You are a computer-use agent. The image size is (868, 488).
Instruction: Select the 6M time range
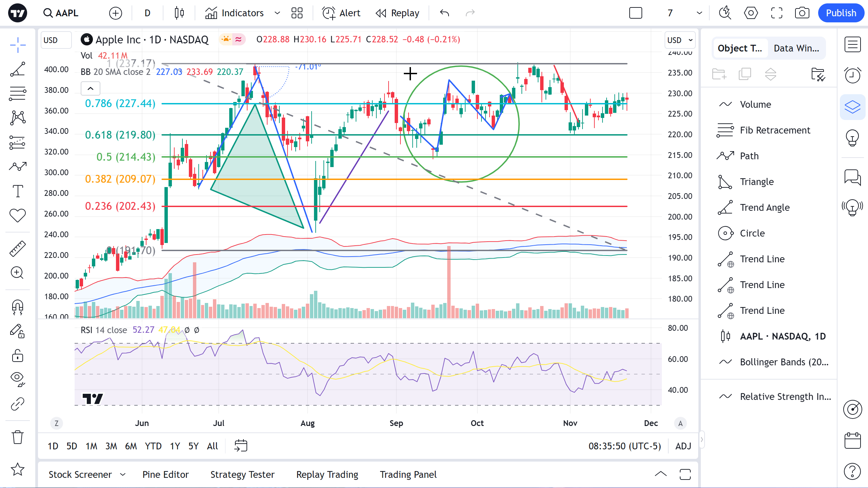pyautogui.click(x=131, y=446)
